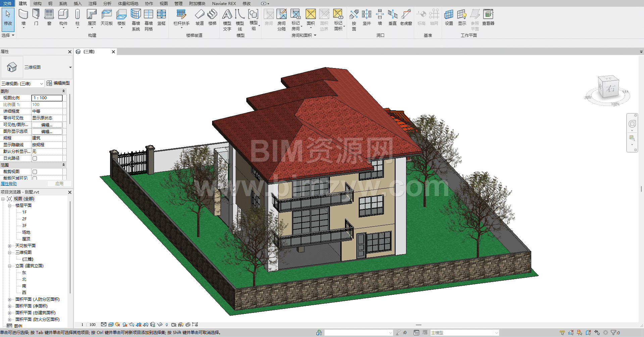Toggle temporary hide/isolate lightbulb icon

pyautogui.click(x=167, y=325)
